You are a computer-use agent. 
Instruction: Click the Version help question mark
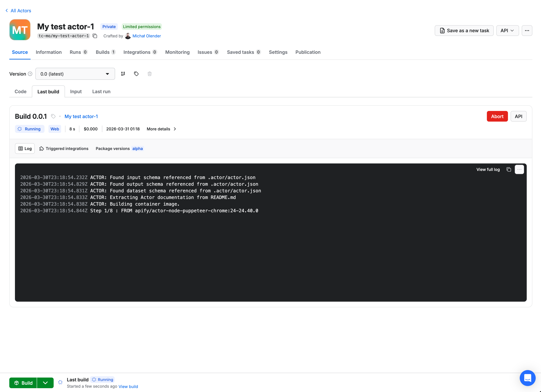click(x=30, y=74)
